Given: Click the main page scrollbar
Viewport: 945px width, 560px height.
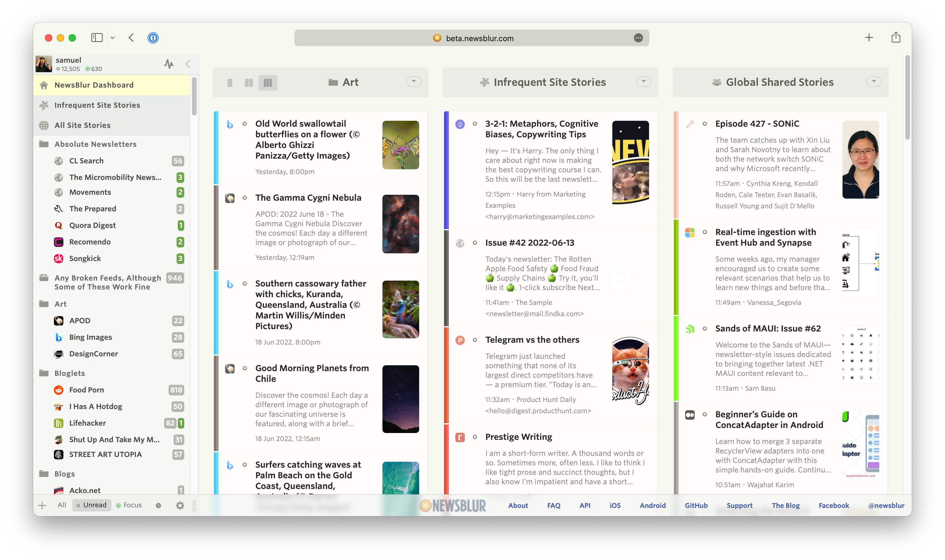Looking at the screenshot, I should point(907,97).
